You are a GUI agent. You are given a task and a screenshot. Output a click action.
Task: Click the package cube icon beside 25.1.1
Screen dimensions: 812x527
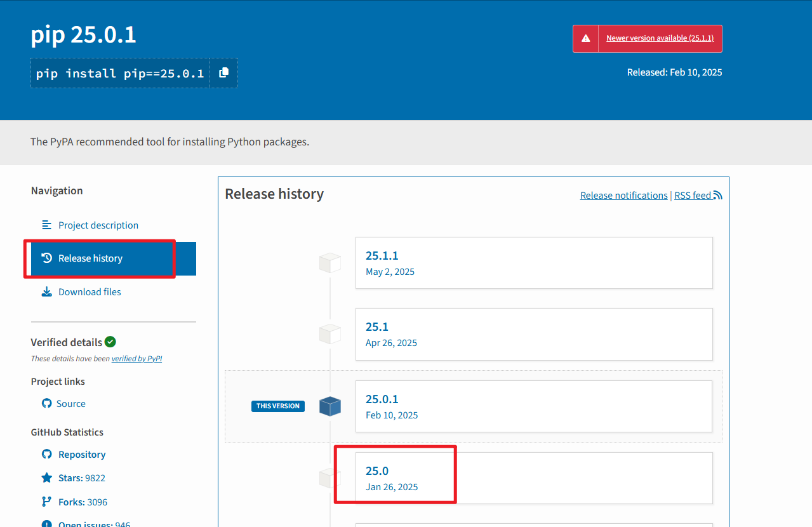(x=330, y=263)
